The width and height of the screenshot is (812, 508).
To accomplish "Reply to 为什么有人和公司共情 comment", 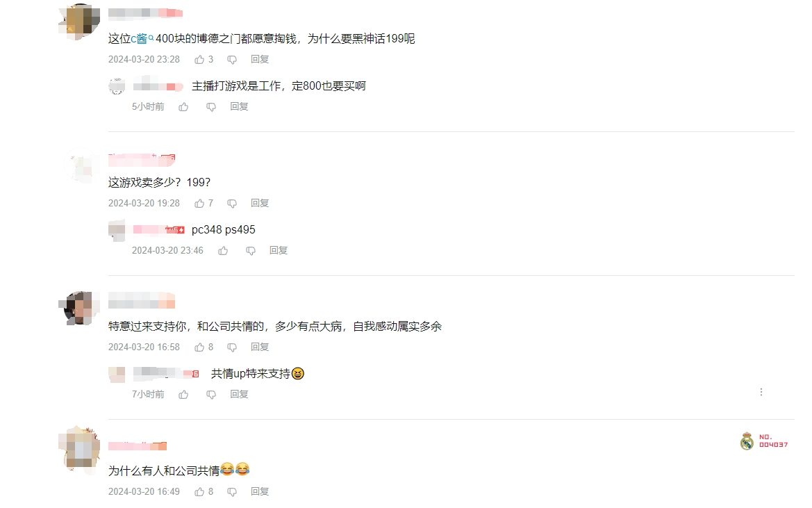I will click(260, 491).
